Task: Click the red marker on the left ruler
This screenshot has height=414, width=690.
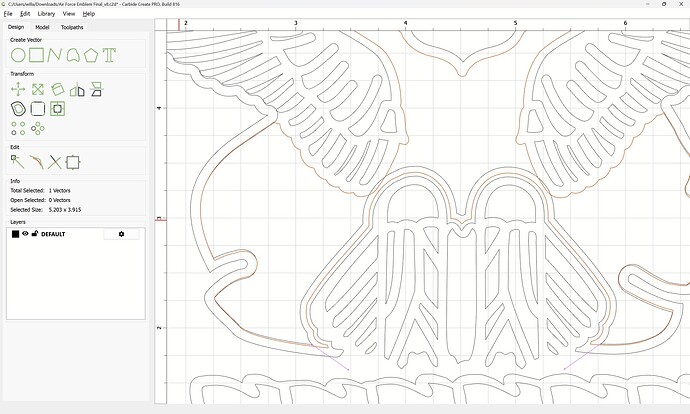Action: [x=161, y=219]
